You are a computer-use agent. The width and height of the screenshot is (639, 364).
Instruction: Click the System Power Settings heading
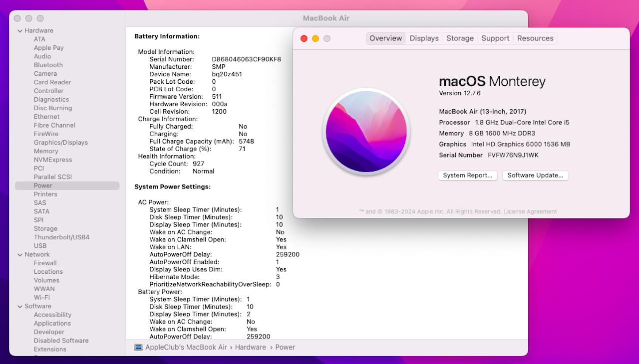(x=172, y=186)
